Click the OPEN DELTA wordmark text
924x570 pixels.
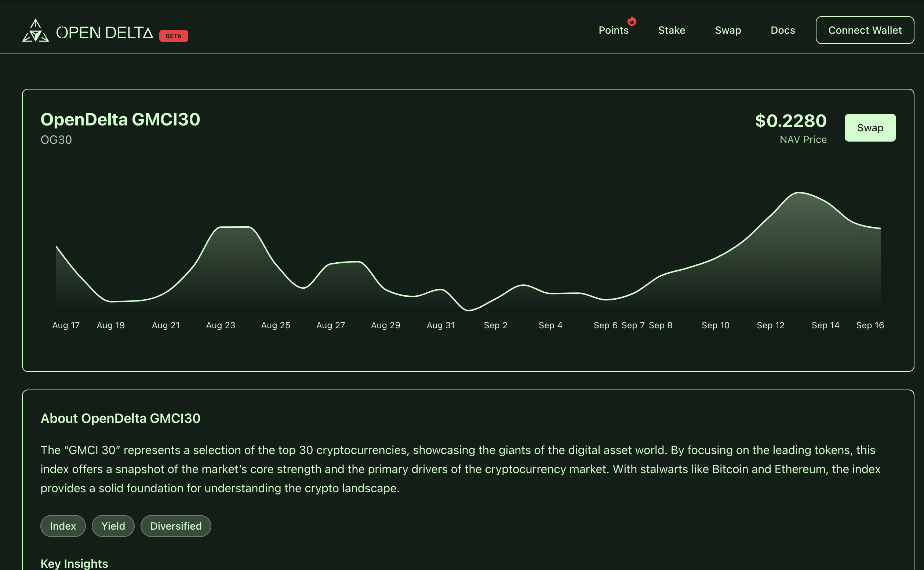click(x=105, y=33)
